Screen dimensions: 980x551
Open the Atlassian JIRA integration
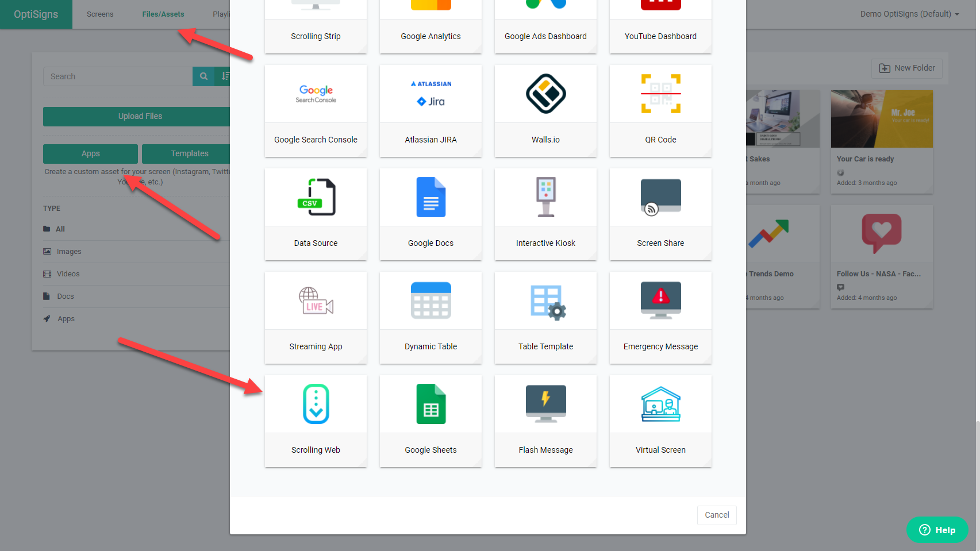tap(431, 111)
